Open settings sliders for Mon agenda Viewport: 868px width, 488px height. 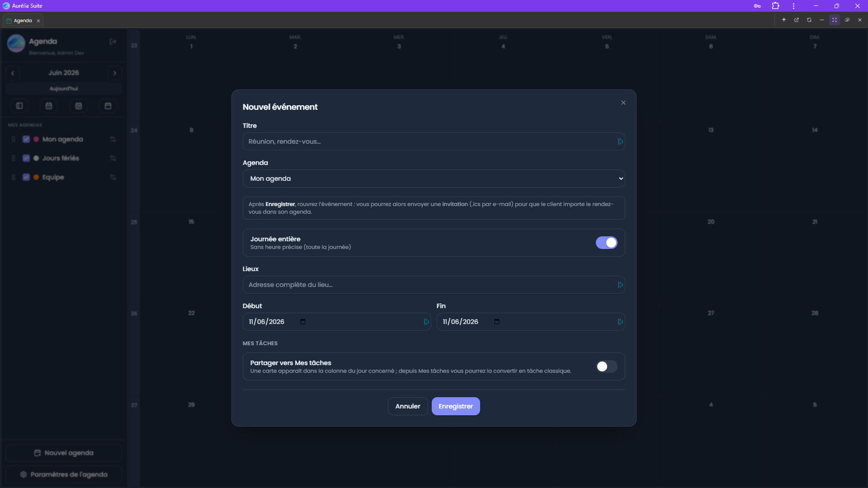click(x=113, y=139)
